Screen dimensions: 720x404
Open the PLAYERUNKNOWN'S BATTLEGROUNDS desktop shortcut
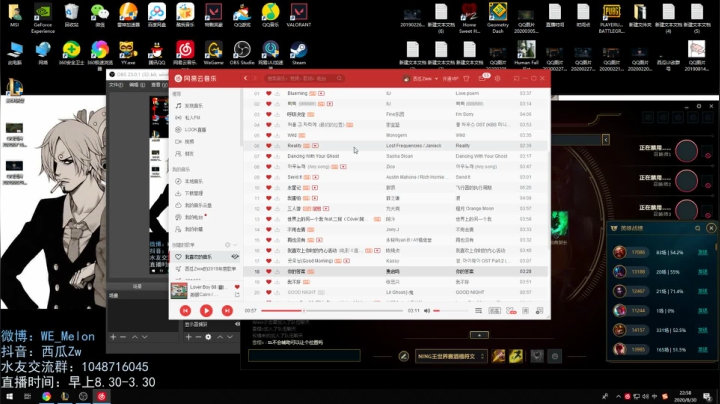pyautogui.click(x=611, y=17)
